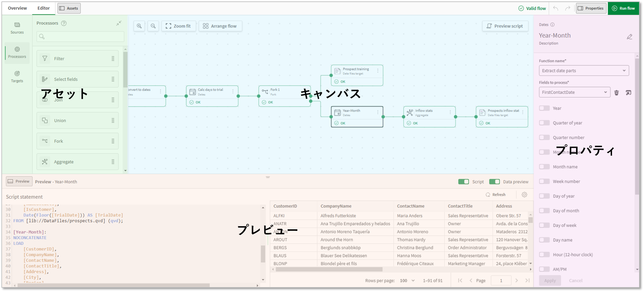
Task: Turn off the Data preview toggle
Action: pyautogui.click(x=494, y=181)
